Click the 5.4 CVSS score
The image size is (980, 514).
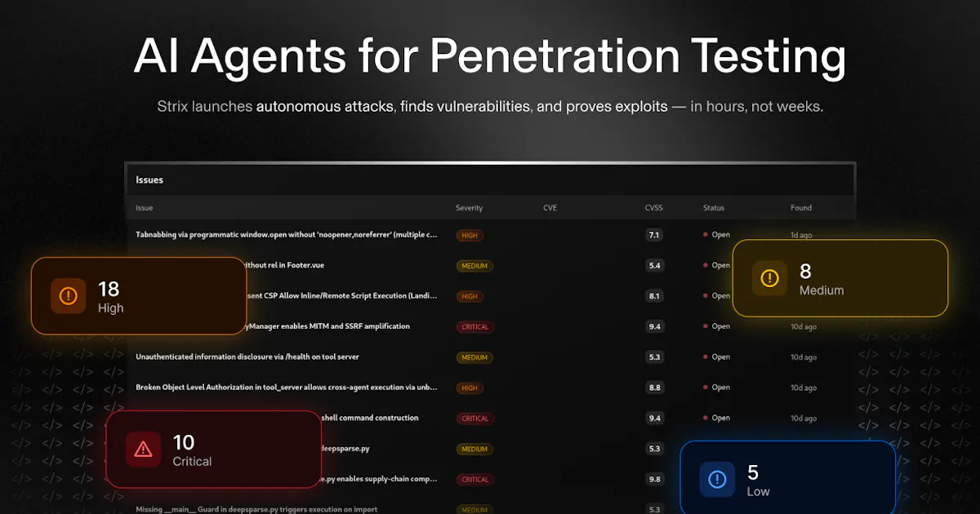click(x=654, y=265)
